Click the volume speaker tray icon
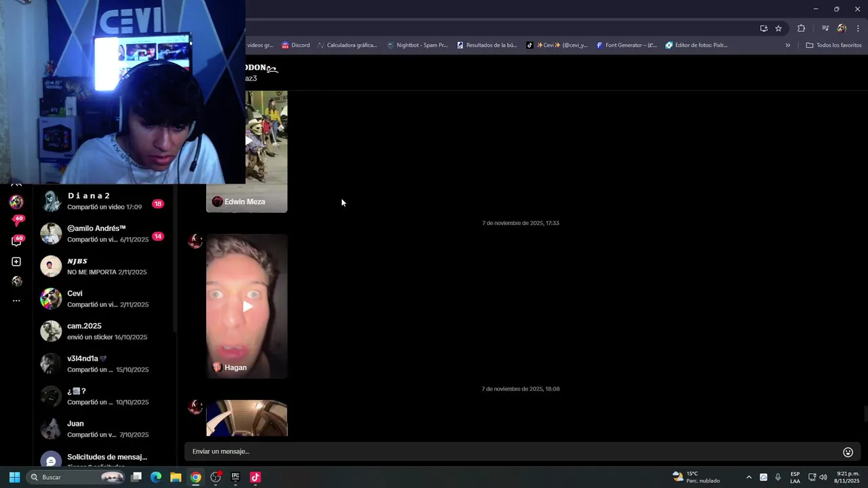Image resolution: width=868 pixels, height=488 pixels. point(823,477)
